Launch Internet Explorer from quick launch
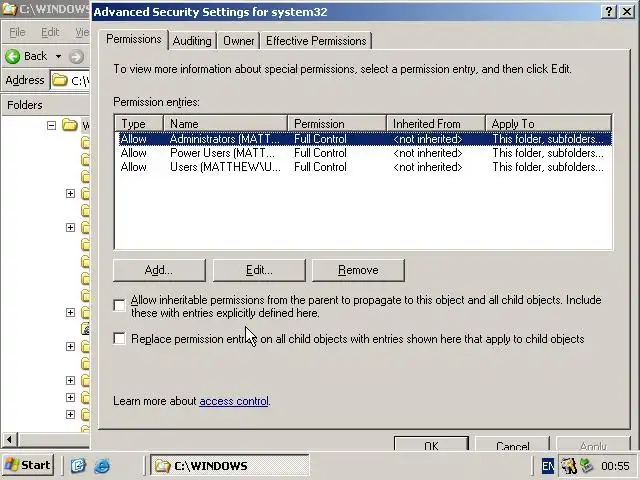The width and height of the screenshot is (640, 480). tap(102, 465)
